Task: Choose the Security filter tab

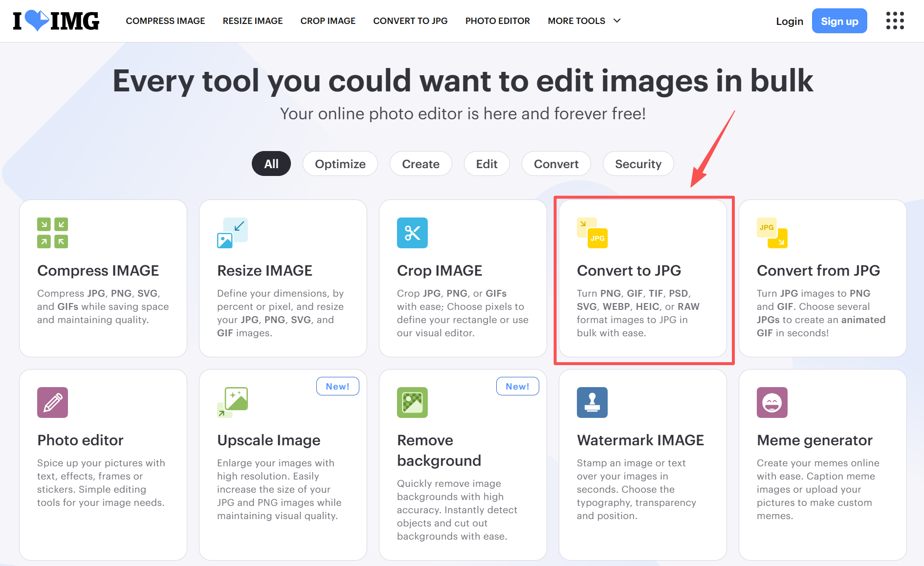Action: coord(638,164)
